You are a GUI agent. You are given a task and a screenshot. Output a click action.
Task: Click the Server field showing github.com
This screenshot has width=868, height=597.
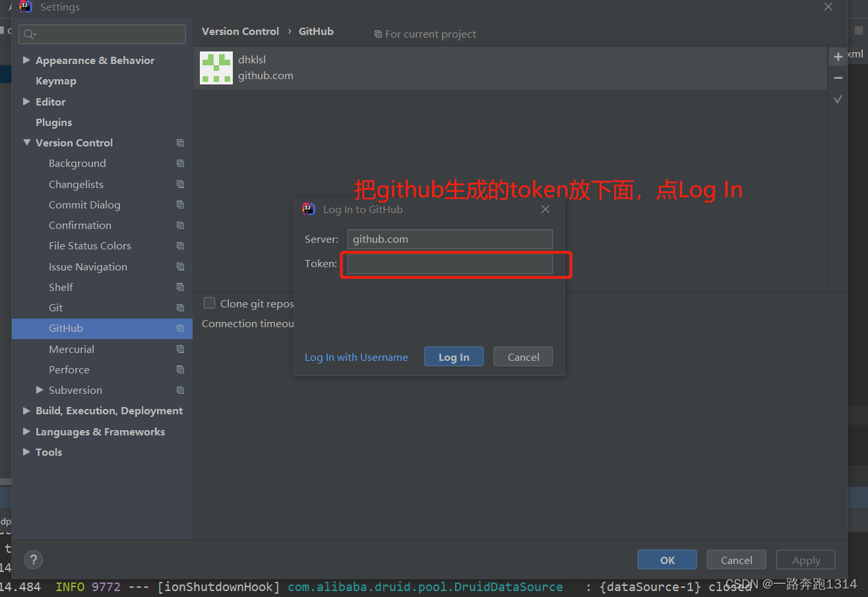pos(450,239)
